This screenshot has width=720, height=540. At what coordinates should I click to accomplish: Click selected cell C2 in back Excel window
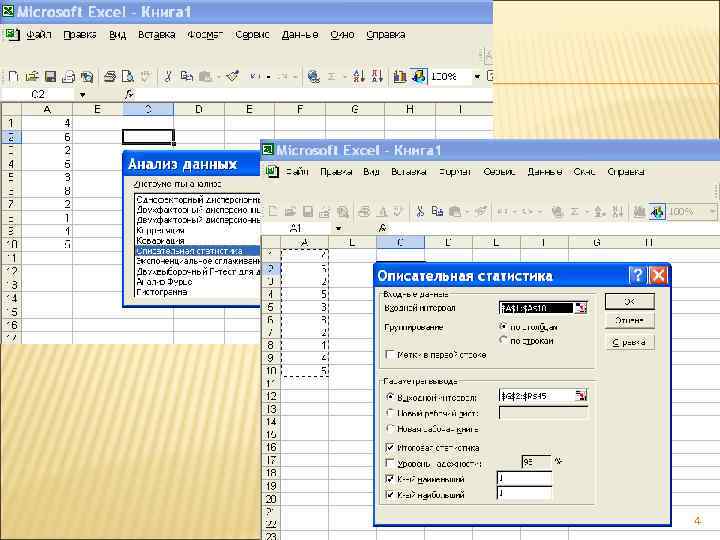point(148,136)
